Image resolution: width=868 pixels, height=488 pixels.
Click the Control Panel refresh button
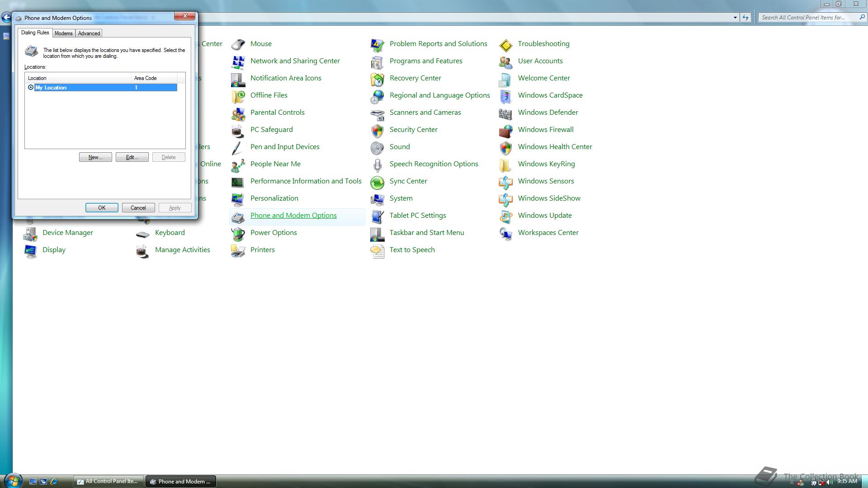(x=745, y=18)
